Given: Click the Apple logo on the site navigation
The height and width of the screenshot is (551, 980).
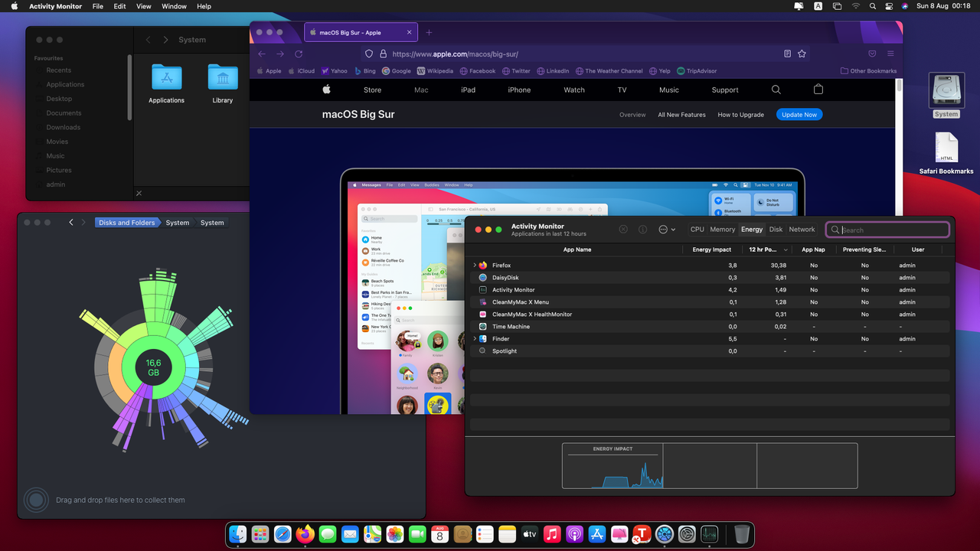Looking at the screenshot, I should coord(326,90).
